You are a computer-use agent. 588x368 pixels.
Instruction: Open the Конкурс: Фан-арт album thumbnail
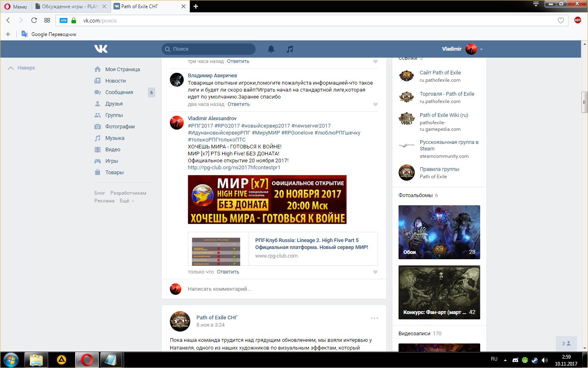pyautogui.click(x=439, y=292)
